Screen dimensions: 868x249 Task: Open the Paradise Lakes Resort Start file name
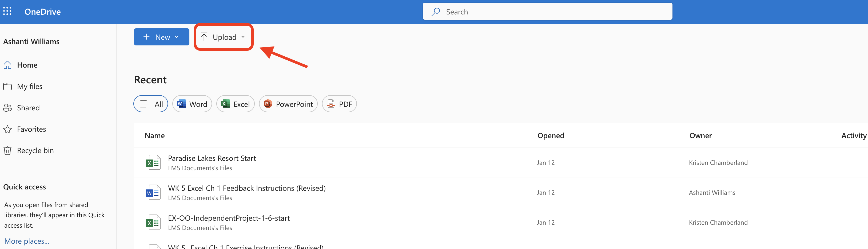click(212, 158)
